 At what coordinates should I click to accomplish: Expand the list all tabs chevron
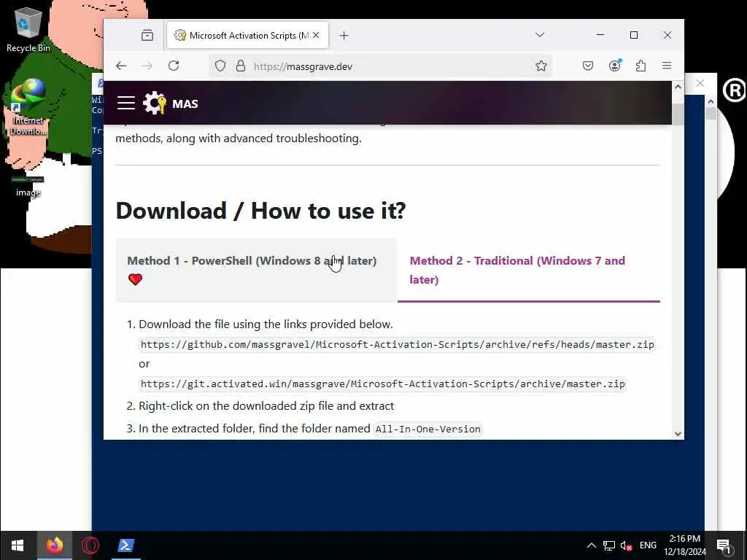(x=540, y=35)
